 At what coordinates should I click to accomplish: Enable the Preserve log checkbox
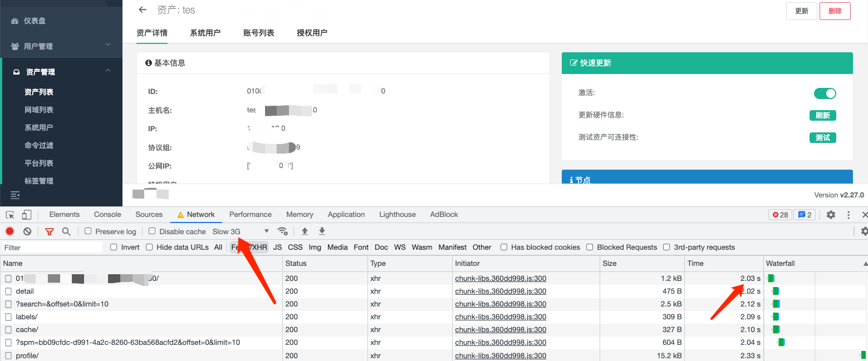(88, 231)
